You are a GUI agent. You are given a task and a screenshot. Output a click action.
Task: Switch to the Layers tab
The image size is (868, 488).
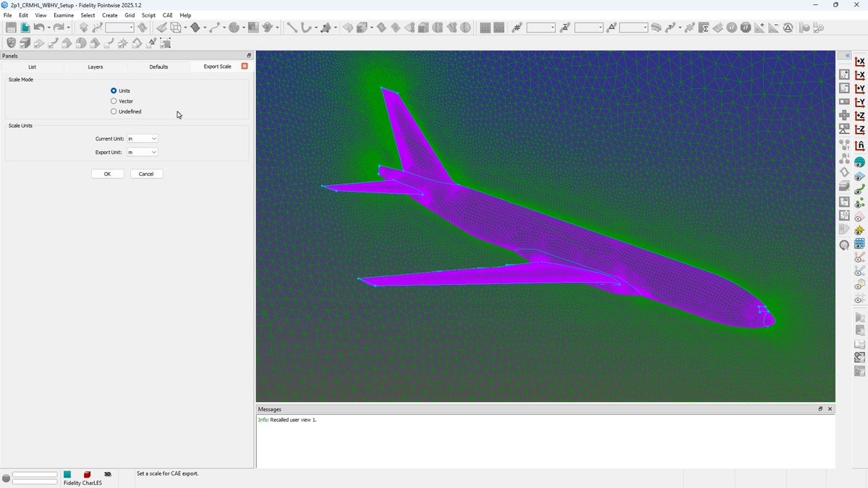(x=95, y=67)
